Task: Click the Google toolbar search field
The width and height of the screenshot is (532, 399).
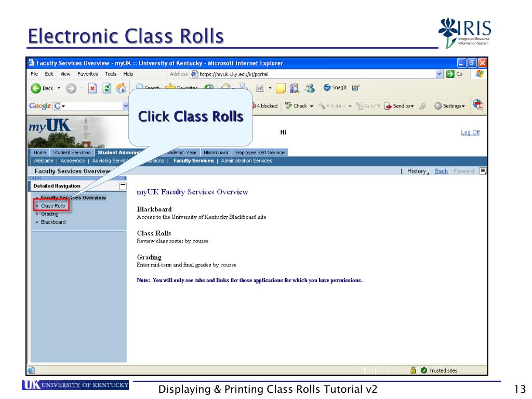Action: pyautogui.click(x=92, y=106)
